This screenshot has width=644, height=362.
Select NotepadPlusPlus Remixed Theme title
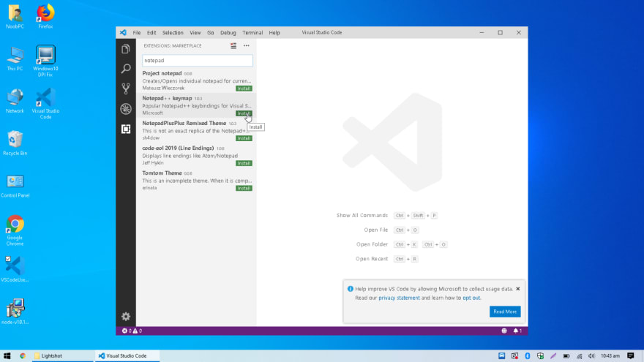(x=184, y=123)
